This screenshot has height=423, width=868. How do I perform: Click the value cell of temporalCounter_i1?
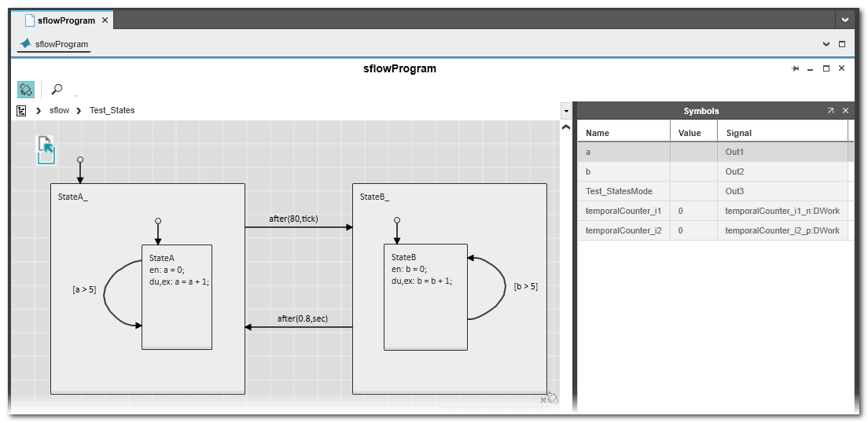point(693,211)
